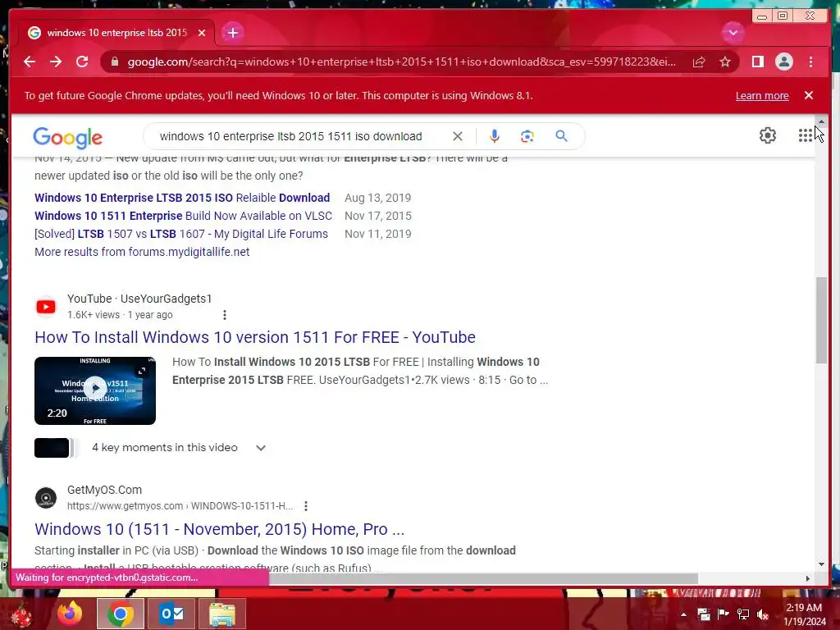Select the 'windows 10 enterprise ltsb 2015' tab
840x630 pixels.
[x=116, y=33]
